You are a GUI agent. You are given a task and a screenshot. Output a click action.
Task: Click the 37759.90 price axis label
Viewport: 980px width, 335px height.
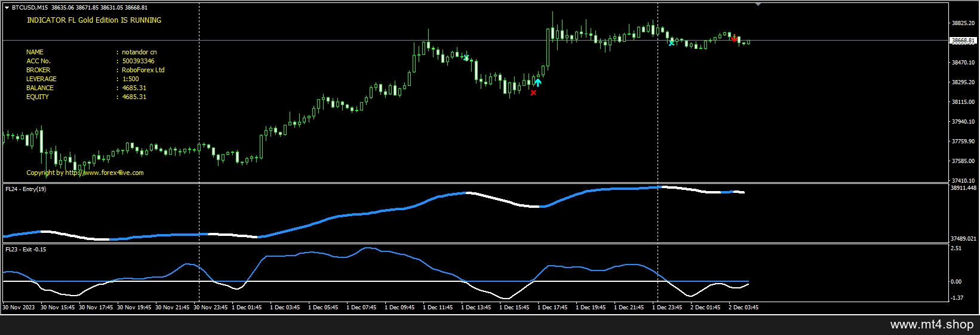963,142
